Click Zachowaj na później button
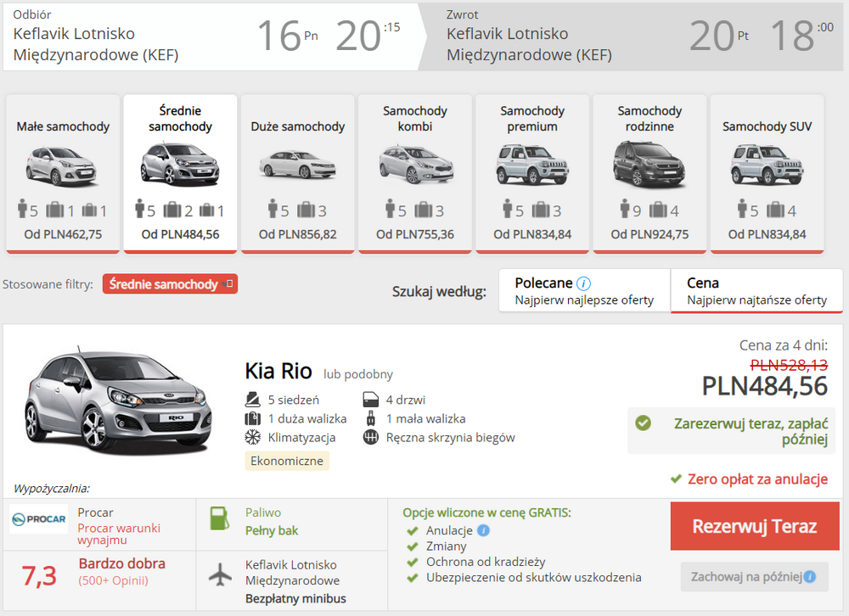 pos(754,577)
